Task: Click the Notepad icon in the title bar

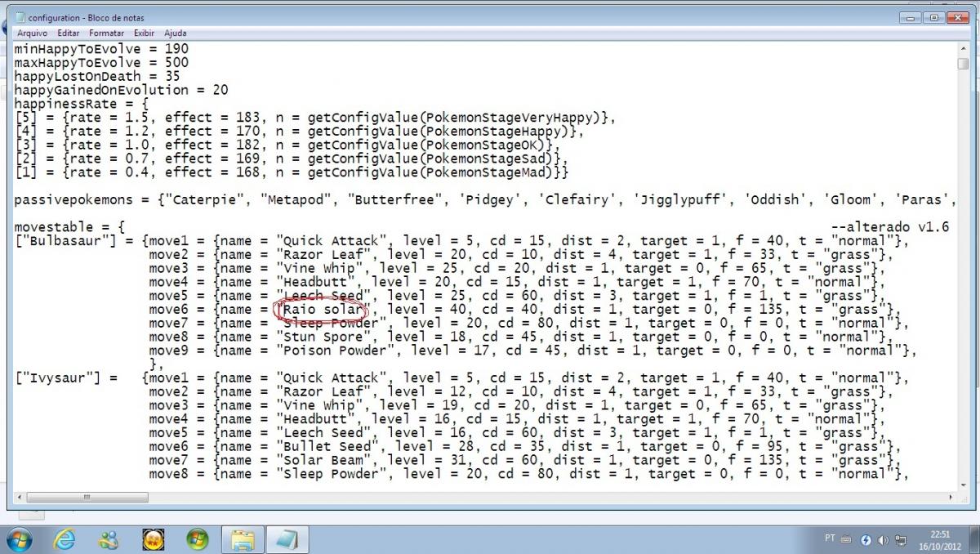Action: pos(20,17)
